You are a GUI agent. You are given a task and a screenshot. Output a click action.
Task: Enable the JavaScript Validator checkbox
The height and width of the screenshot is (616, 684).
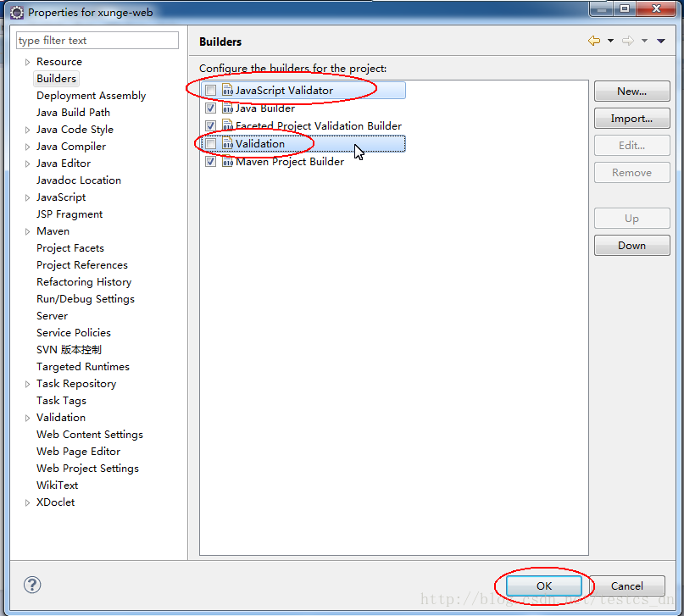(x=211, y=91)
